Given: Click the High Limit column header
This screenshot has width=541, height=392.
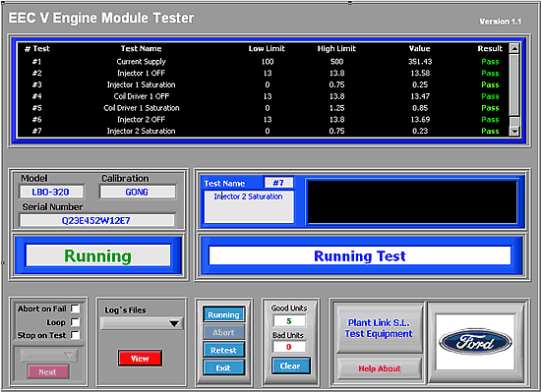Looking at the screenshot, I should click(336, 48).
